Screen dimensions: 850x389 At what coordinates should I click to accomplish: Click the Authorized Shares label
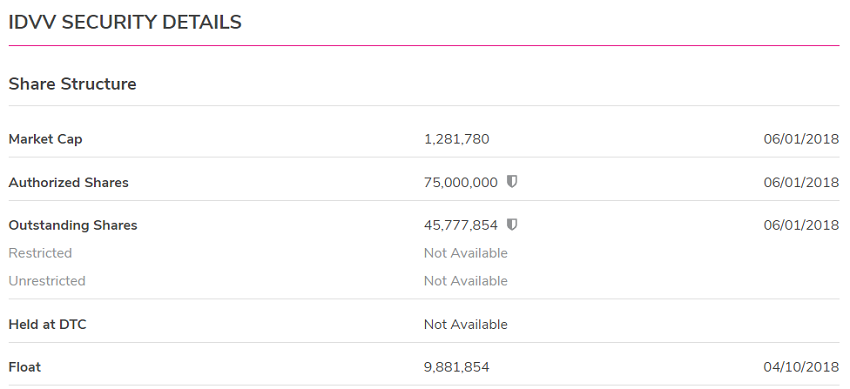(x=69, y=183)
